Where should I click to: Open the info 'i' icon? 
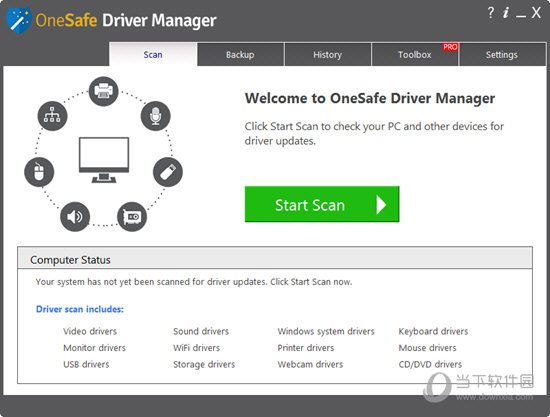click(505, 13)
